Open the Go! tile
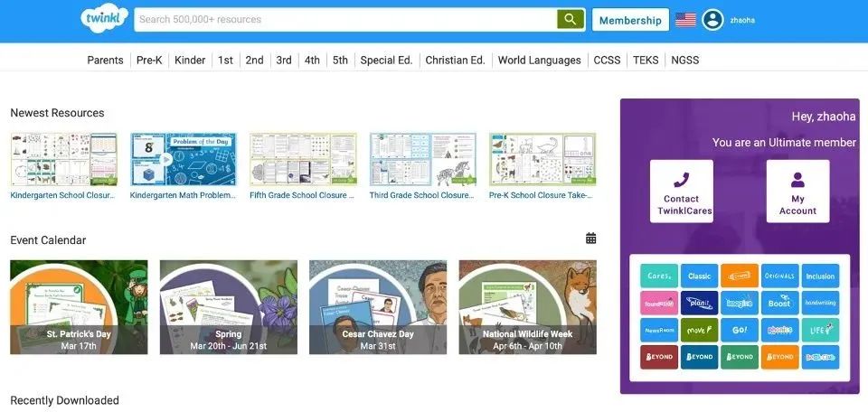This screenshot has height=412, width=868. [740, 330]
